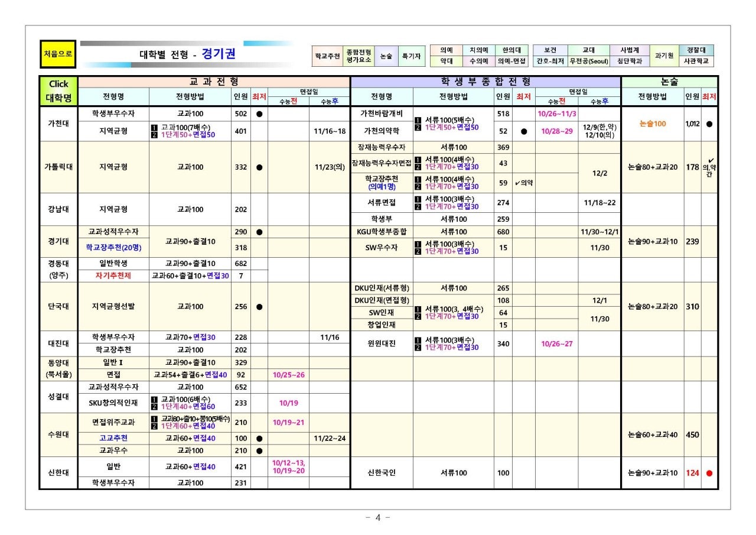Open the 간호-최저 link
Viewport: 756px width, 535px height.
[x=550, y=61]
